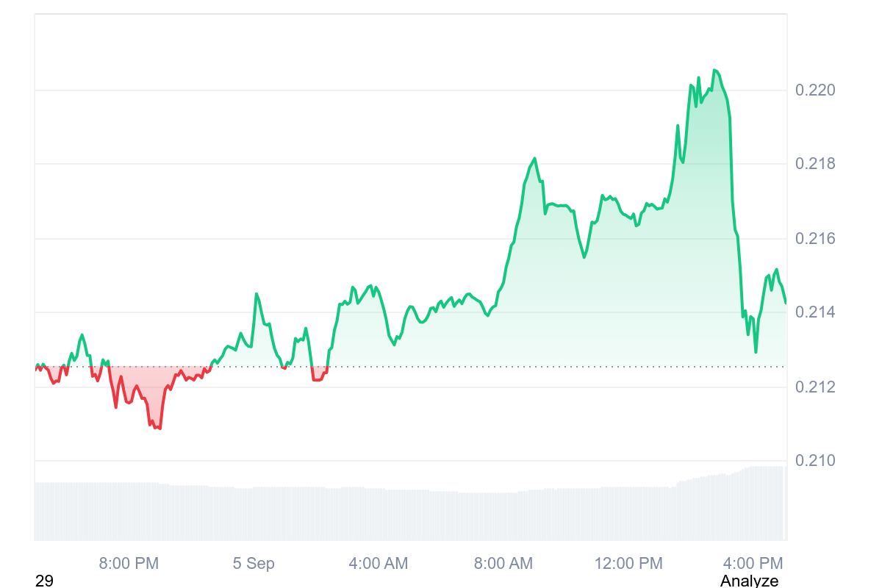Select the 4:00 AM time axis label
The width and height of the screenshot is (882, 588).
[378, 564]
